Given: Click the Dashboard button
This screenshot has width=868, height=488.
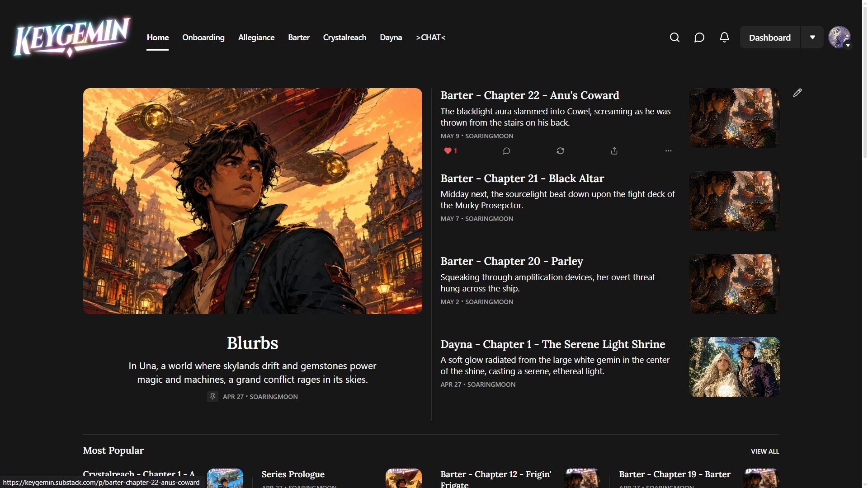Looking at the screenshot, I should coord(770,38).
